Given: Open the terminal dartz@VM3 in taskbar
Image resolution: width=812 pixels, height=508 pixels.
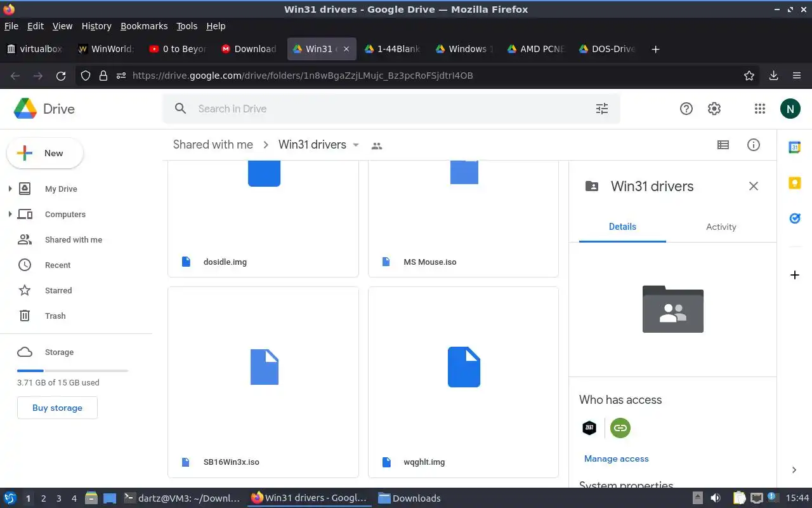Looking at the screenshot, I should 181,498.
